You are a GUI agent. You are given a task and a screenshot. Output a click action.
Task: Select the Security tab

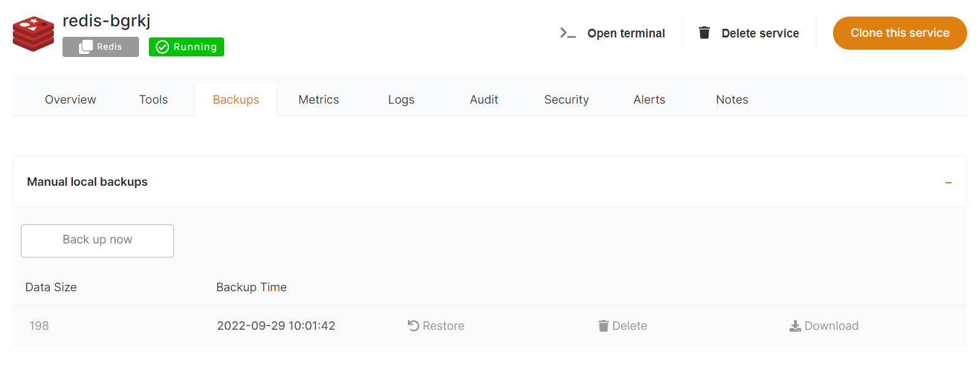point(567,100)
